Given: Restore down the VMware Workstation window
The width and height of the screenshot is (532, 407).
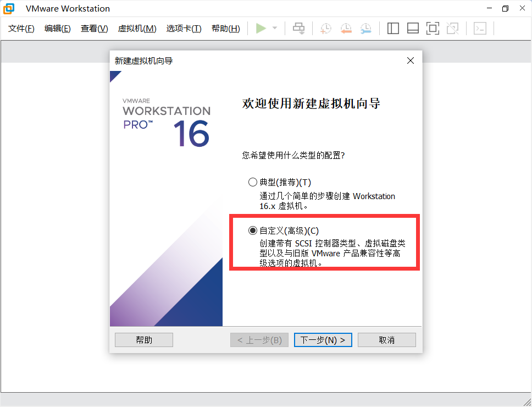Looking at the screenshot, I should click(506, 8).
